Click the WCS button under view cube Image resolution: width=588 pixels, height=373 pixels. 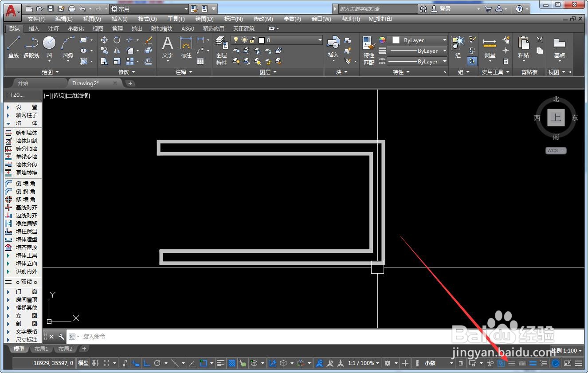tap(556, 150)
